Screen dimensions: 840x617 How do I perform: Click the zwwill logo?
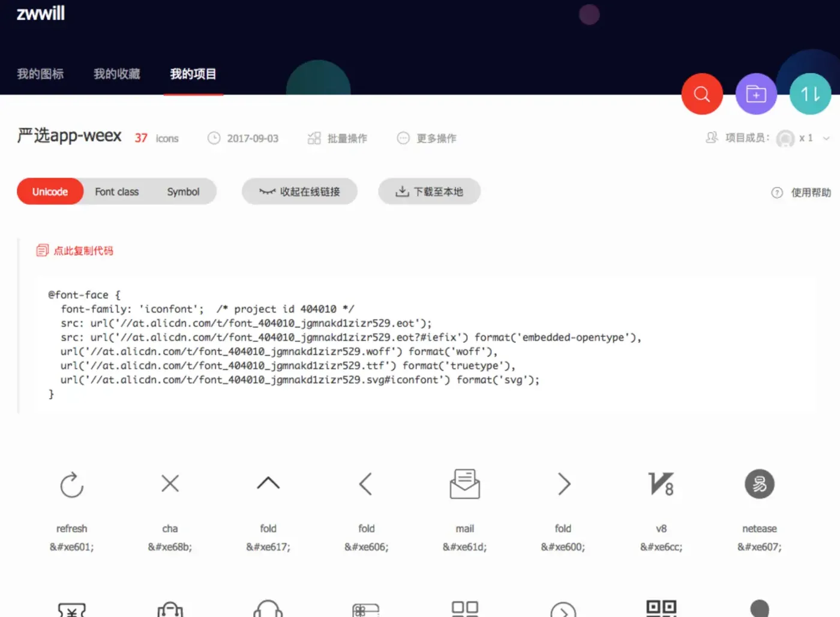coord(40,13)
